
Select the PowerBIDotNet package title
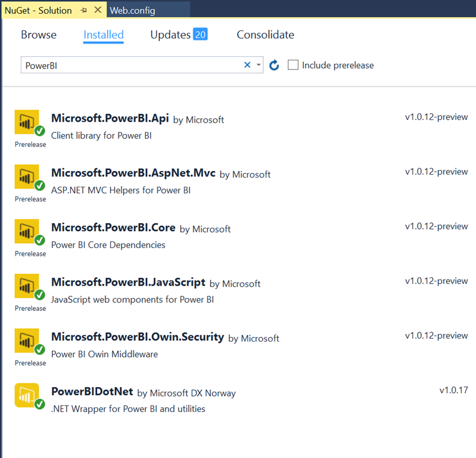click(92, 392)
